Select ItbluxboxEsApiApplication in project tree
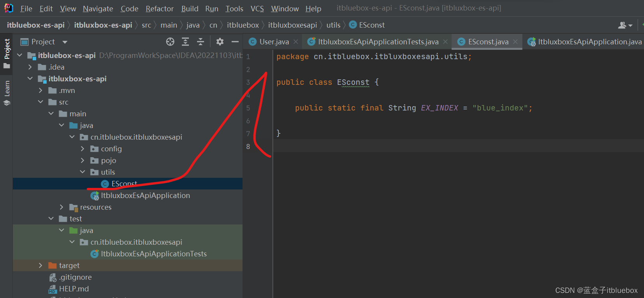Image resolution: width=644 pixels, height=298 pixels. (127, 195)
